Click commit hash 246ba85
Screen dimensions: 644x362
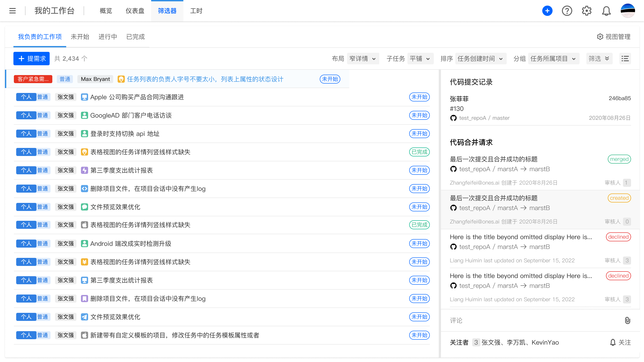620,98
